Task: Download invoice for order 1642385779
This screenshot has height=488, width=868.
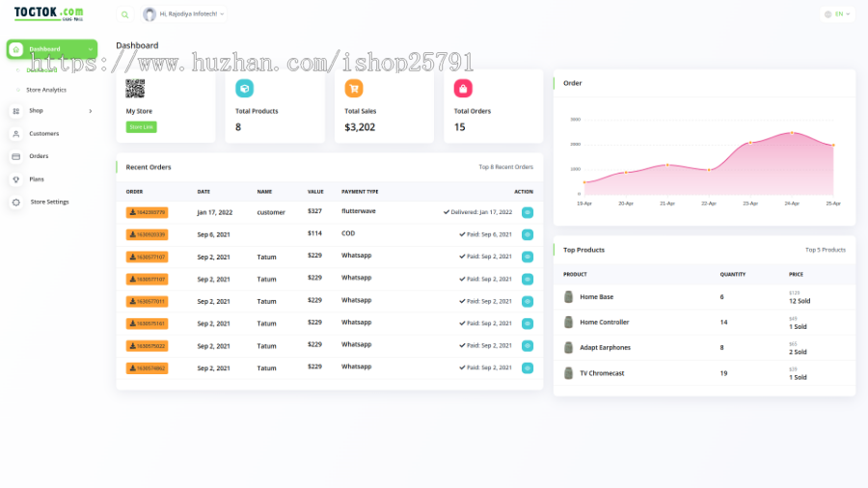Action: (x=147, y=212)
